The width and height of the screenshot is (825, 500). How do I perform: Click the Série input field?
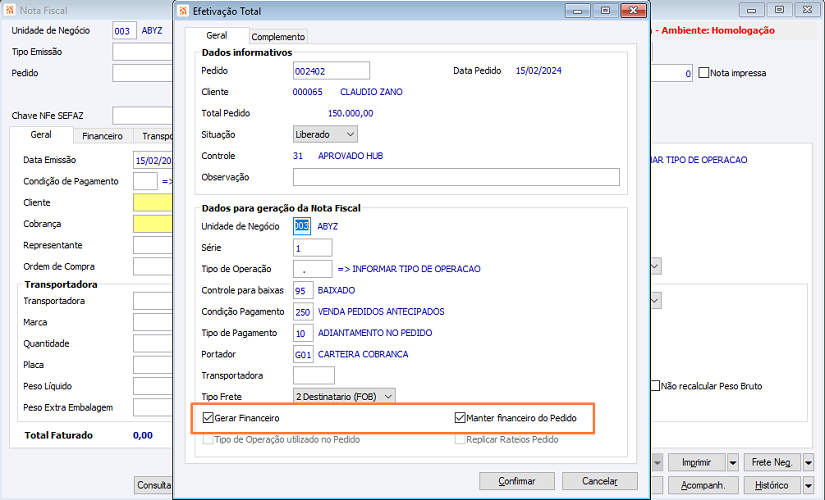[x=313, y=248]
